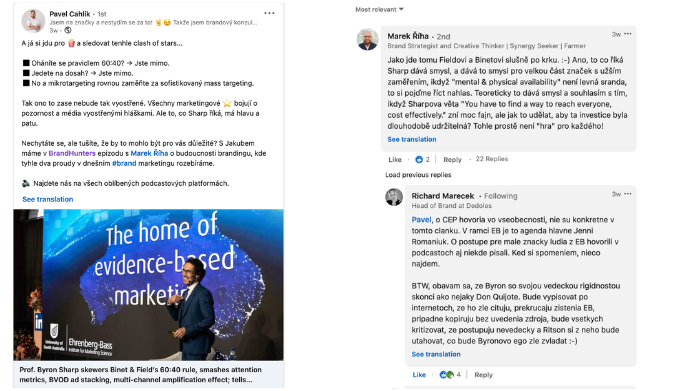Click the #brand hashtag link

124,163
